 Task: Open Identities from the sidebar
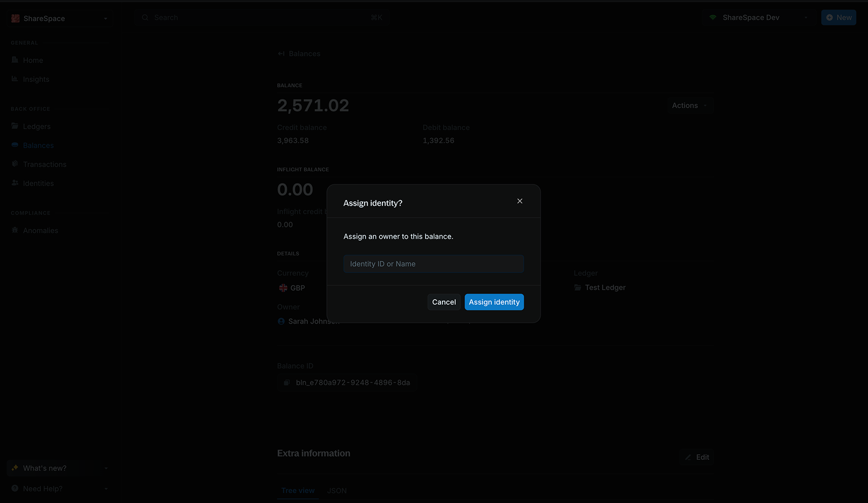[38, 183]
